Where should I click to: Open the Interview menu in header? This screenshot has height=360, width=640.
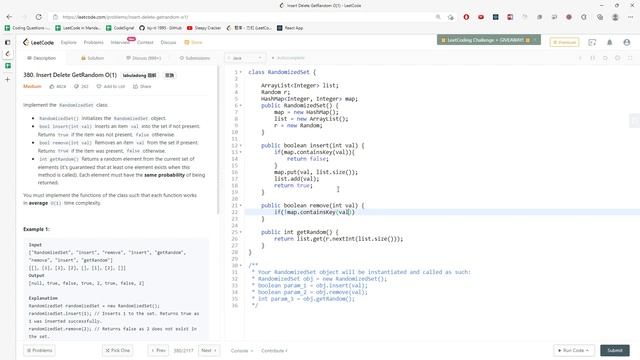pos(120,42)
